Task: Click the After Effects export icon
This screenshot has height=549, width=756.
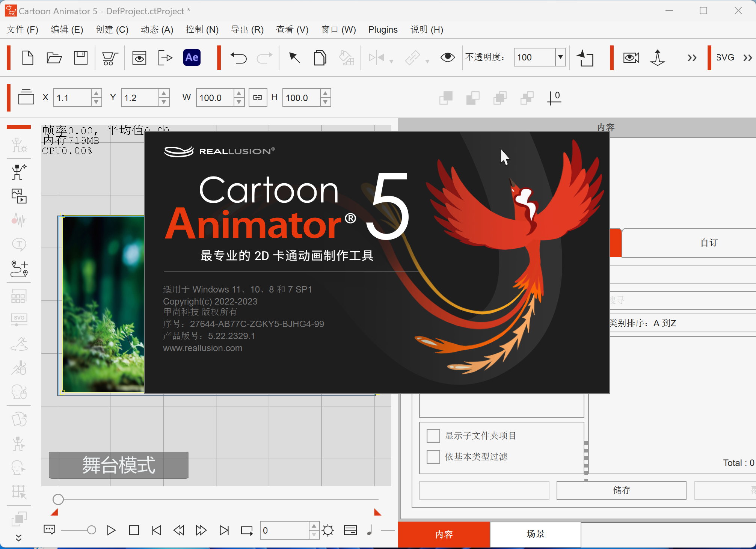Action: pyautogui.click(x=192, y=57)
